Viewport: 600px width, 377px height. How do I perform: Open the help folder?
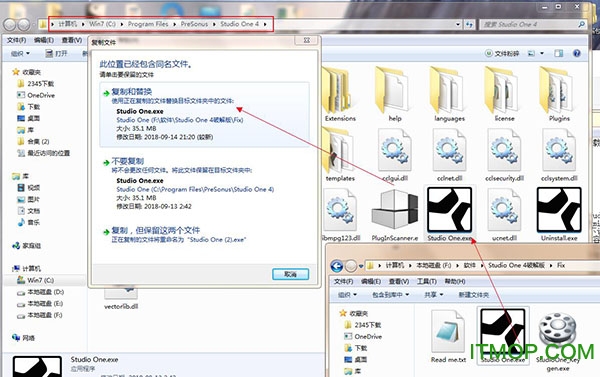pos(395,94)
